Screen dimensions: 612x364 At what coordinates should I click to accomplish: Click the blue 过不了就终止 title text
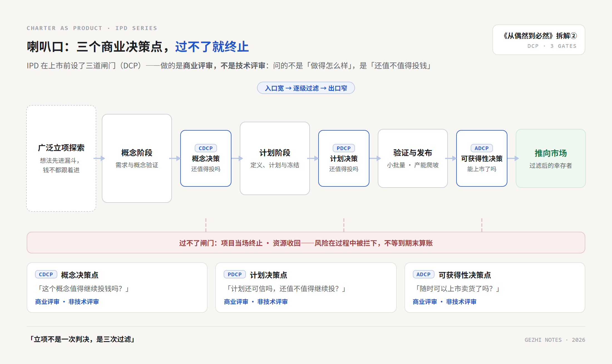[212, 47]
